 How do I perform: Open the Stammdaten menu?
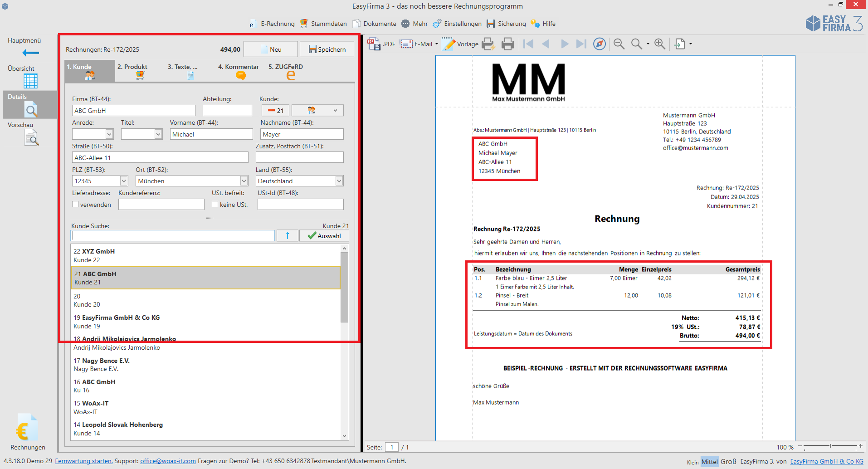pos(323,24)
